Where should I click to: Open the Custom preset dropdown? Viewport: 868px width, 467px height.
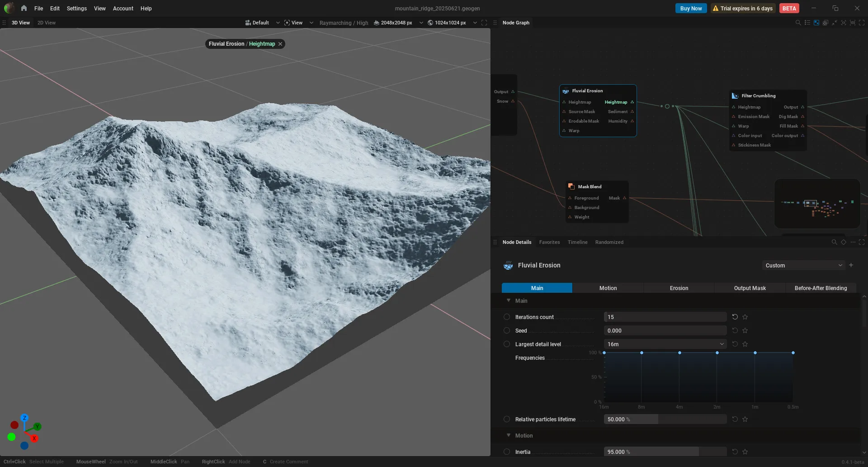[x=803, y=265]
